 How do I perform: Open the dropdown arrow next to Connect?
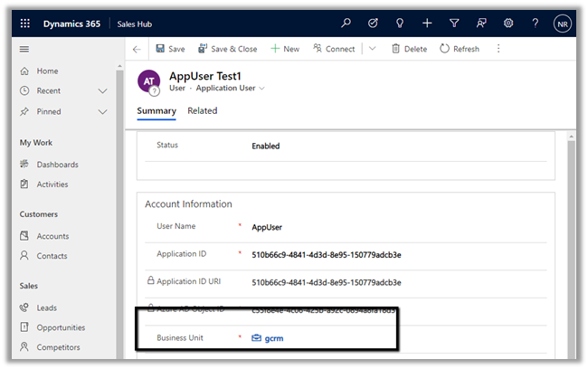[x=372, y=49]
